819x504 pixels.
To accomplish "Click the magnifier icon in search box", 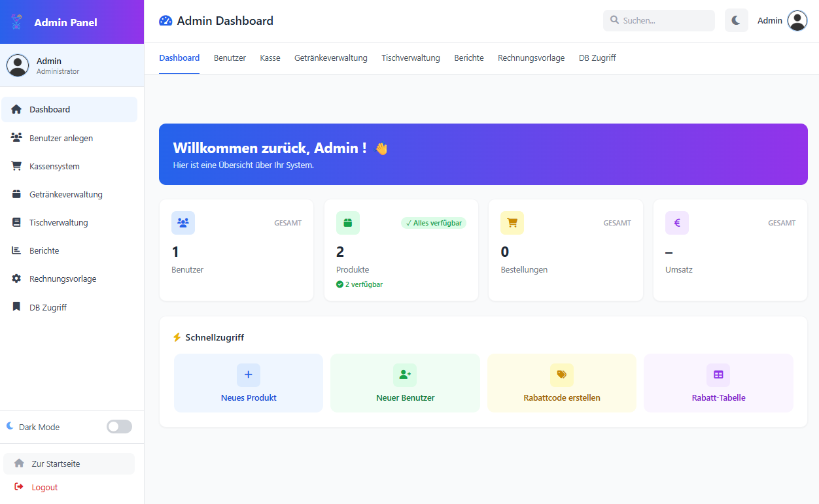I will click(614, 20).
